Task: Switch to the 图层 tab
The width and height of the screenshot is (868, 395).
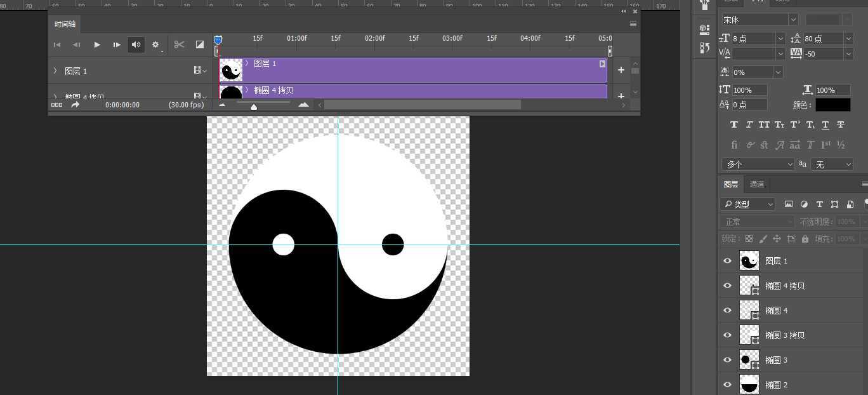Action: 730,184
